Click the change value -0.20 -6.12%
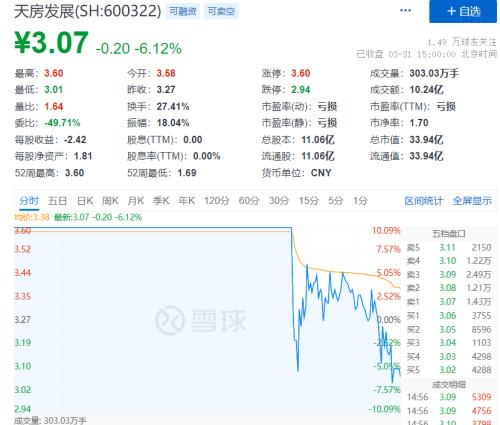This screenshot has height=425, width=500. (x=139, y=49)
